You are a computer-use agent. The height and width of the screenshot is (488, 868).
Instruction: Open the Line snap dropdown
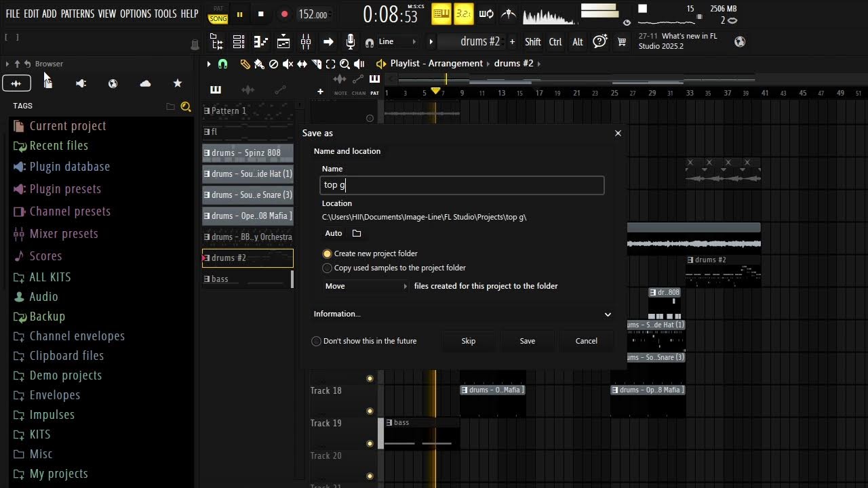coord(397,42)
